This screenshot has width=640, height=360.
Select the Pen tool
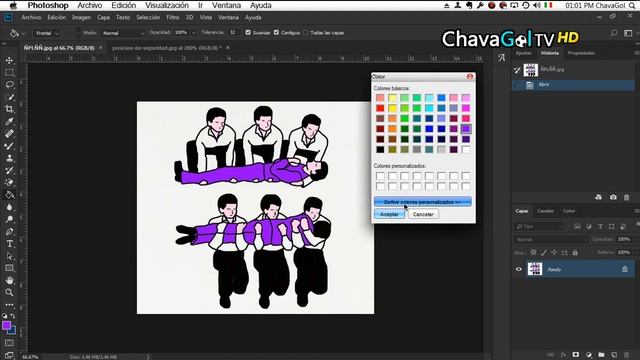9,231
